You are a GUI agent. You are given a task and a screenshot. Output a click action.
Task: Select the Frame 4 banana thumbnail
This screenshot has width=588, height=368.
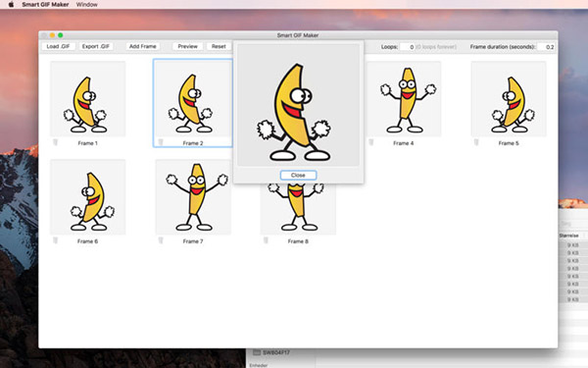point(404,99)
